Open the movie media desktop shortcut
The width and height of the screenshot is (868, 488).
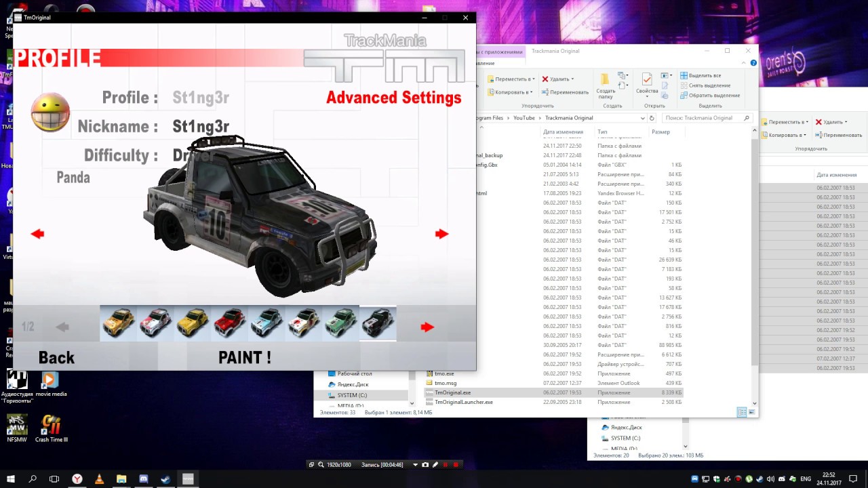pyautogui.click(x=52, y=384)
